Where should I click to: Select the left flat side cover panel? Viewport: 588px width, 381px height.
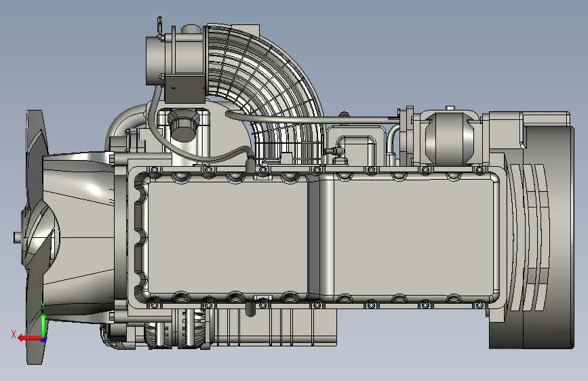tap(228, 237)
